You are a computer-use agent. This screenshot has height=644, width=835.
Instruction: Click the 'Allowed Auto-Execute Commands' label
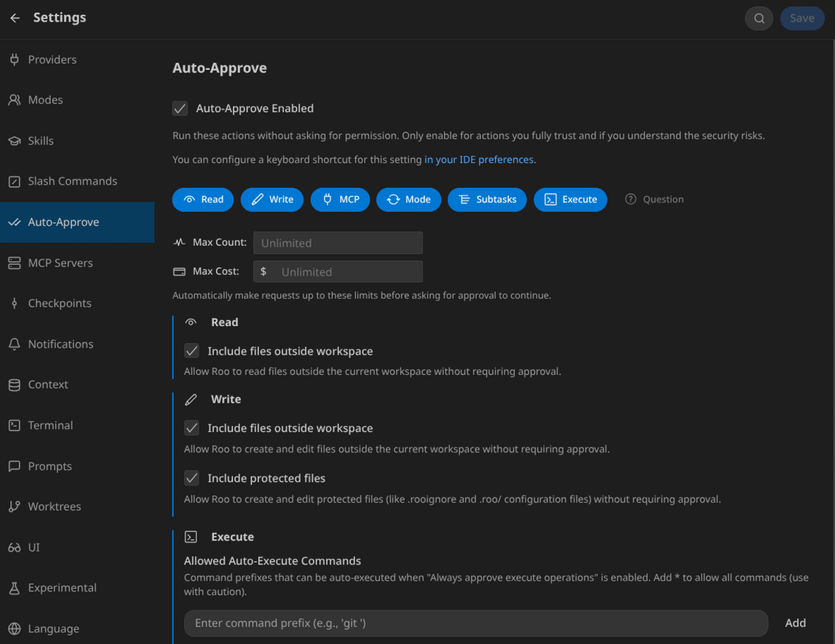point(273,561)
